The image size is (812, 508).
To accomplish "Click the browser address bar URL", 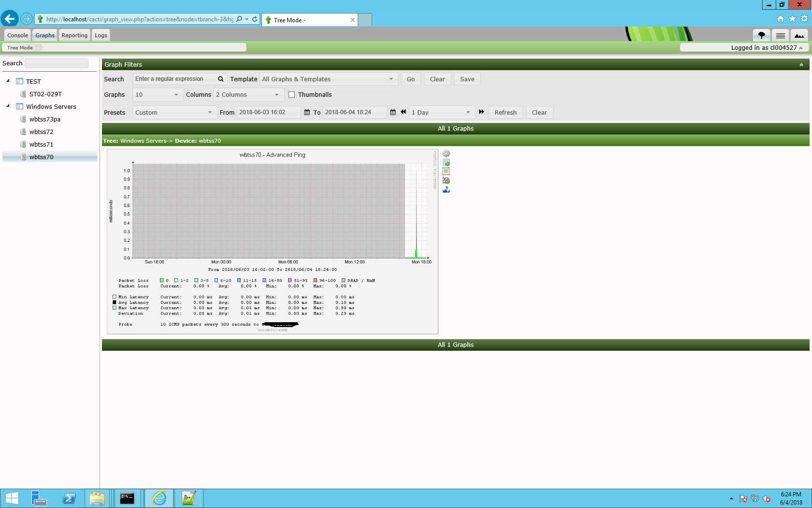I will (x=139, y=19).
